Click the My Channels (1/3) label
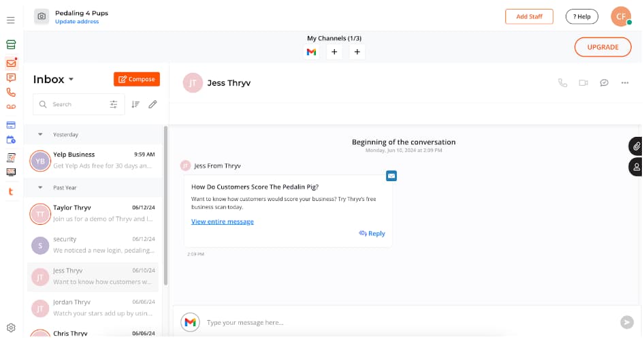Image resolution: width=644 pixels, height=346 pixels. tap(334, 38)
